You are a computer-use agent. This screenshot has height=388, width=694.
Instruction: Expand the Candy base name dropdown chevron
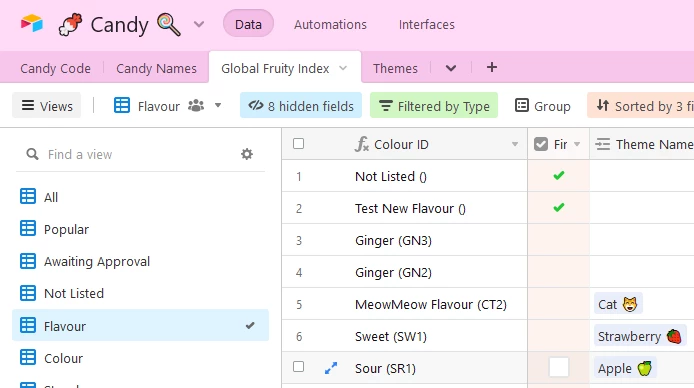(x=199, y=24)
